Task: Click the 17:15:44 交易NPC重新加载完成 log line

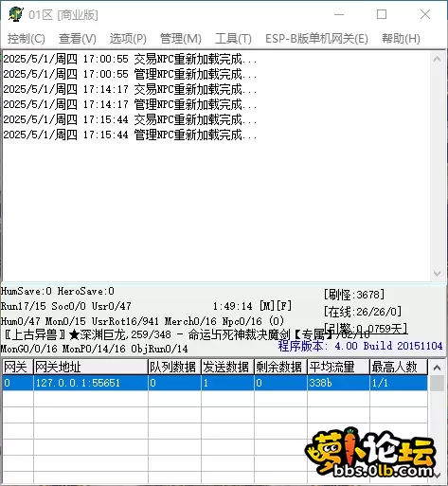Action: [x=130, y=119]
